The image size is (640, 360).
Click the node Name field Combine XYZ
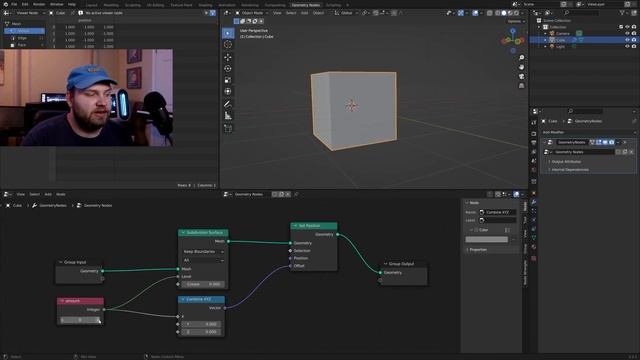click(497, 212)
